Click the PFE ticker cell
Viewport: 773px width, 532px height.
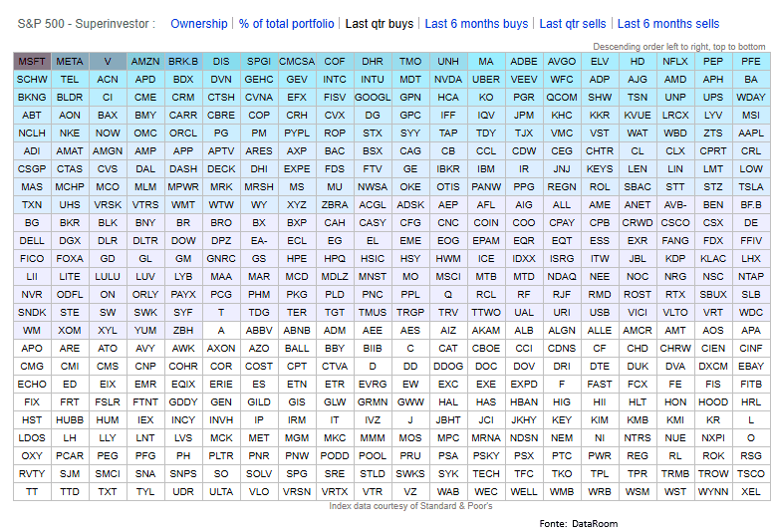coord(751,61)
